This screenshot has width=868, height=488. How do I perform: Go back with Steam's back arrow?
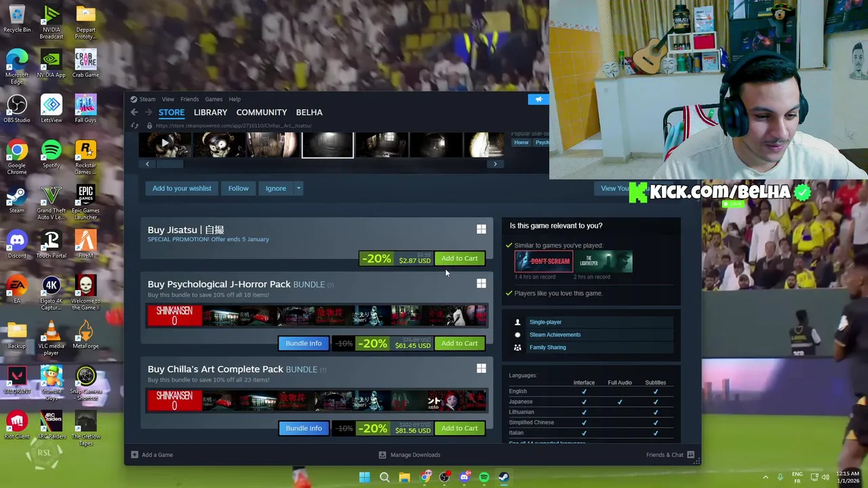[134, 113]
